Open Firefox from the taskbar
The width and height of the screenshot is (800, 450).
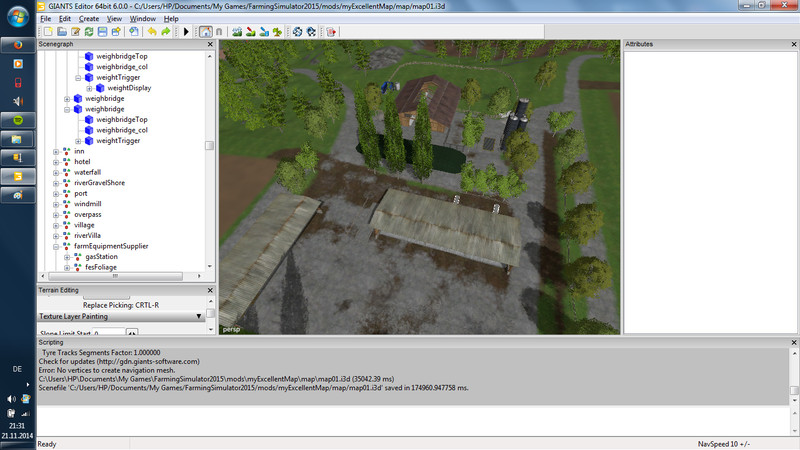click(18, 45)
